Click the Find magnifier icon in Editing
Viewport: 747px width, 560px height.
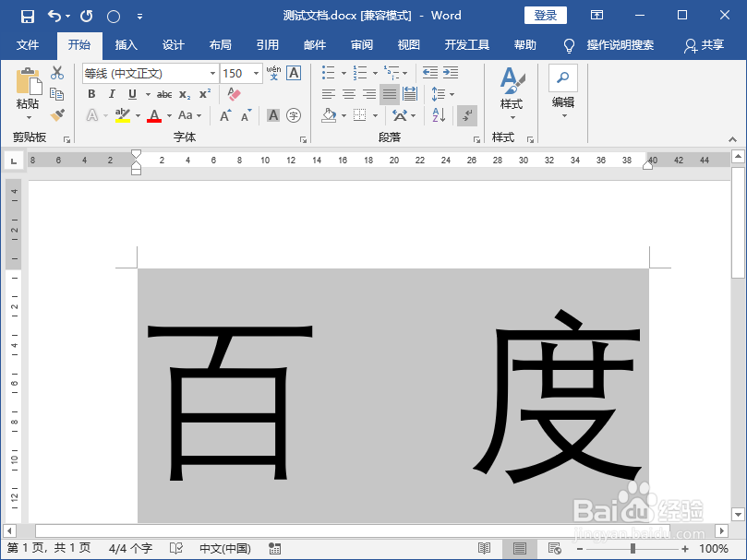tap(563, 77)
